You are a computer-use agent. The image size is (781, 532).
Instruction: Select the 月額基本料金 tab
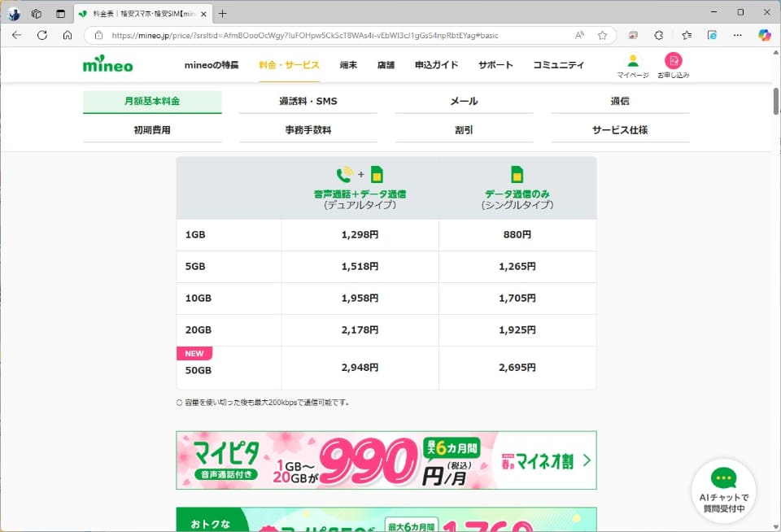(x=152, y=101)
